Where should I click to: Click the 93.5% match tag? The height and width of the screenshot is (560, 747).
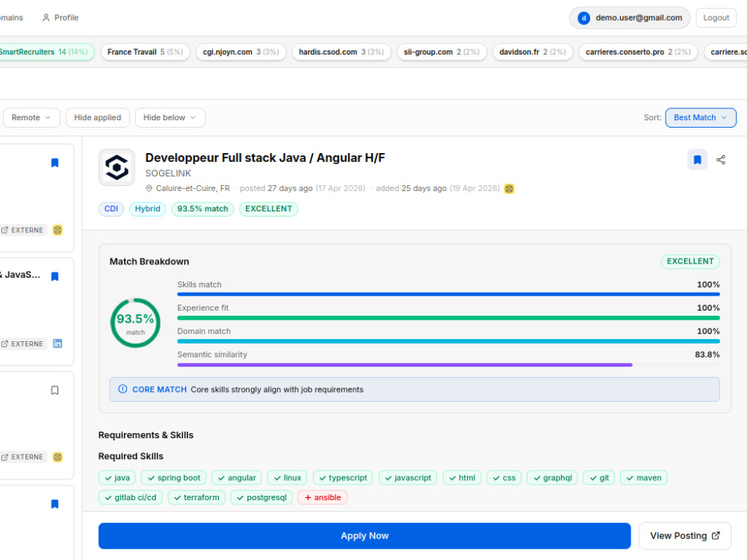pos(202,209)
